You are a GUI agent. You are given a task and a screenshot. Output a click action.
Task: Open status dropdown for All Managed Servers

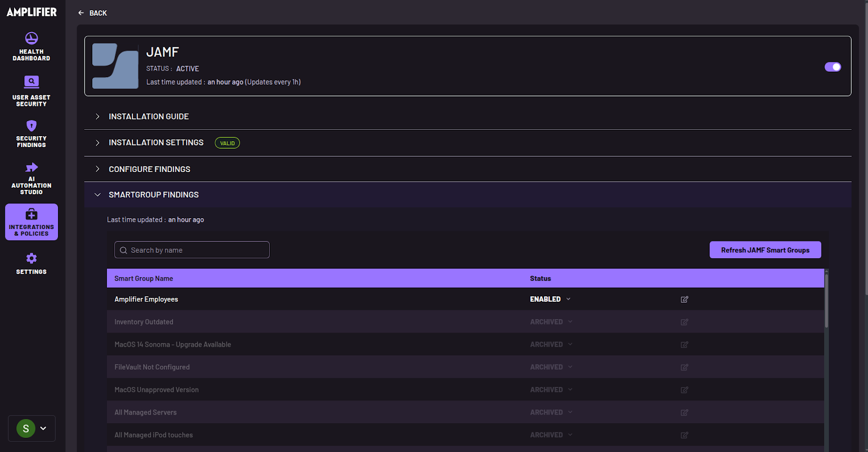tap(551, 412)
